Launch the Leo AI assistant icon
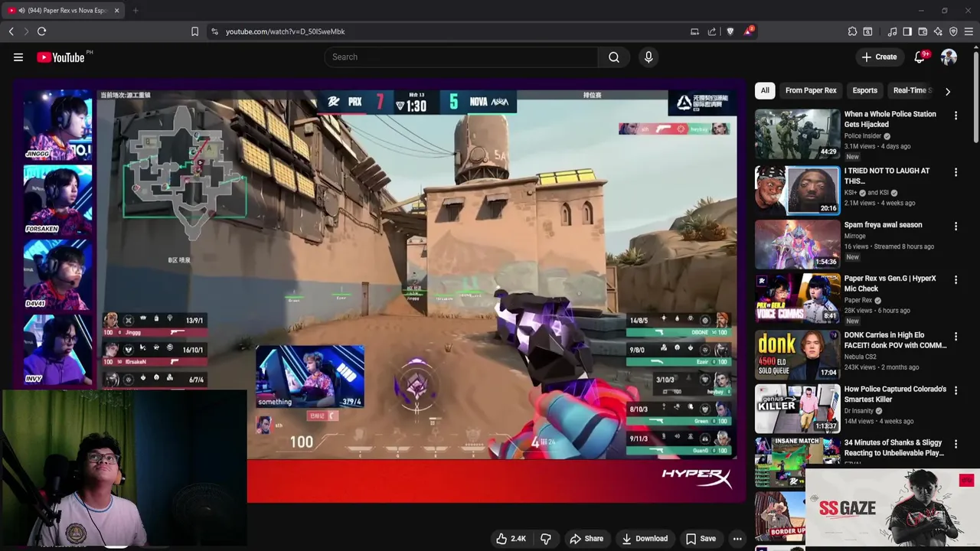The width and height of the screenshot is (980, 551). 938,31
